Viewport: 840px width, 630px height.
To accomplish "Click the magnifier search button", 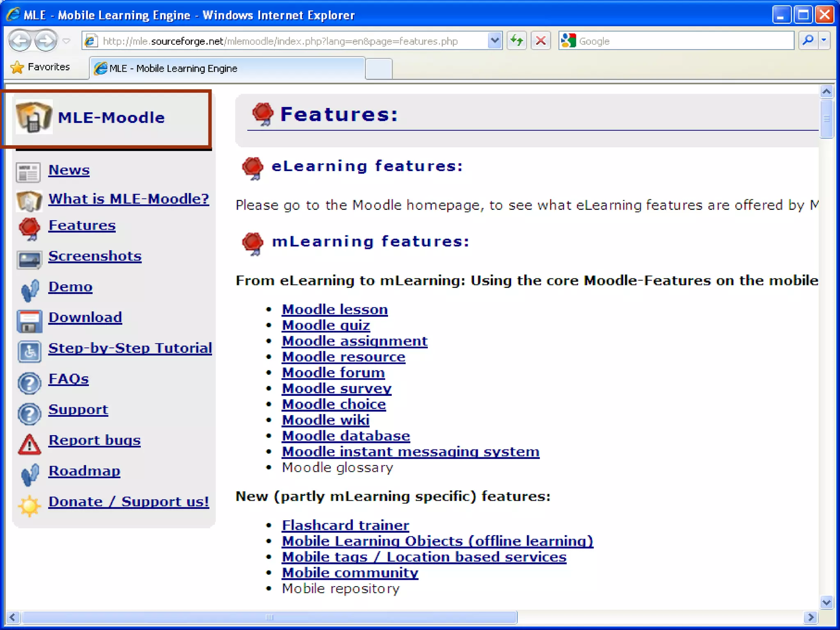I will coord(808,41).
